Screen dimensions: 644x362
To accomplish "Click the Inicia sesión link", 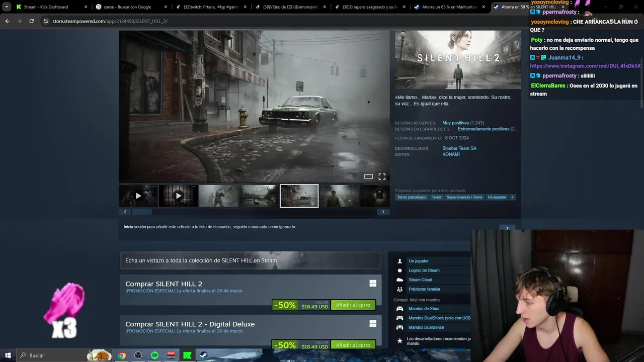I will coord(135,227).
